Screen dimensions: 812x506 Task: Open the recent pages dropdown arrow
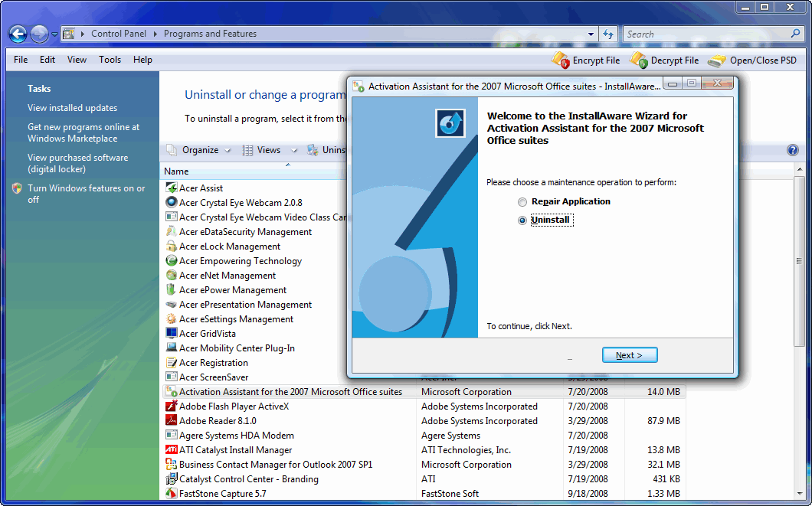click(x=54, y=34)
